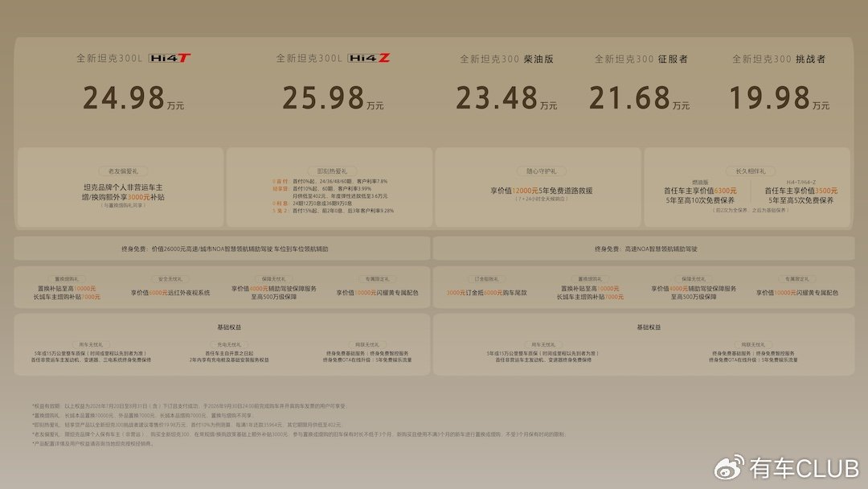The width and height of the screenshot is (868, 489).
Task: Open the 高速NOA智慧领航辅助驾驶 banner on right
Action: (x=643, y=249)
